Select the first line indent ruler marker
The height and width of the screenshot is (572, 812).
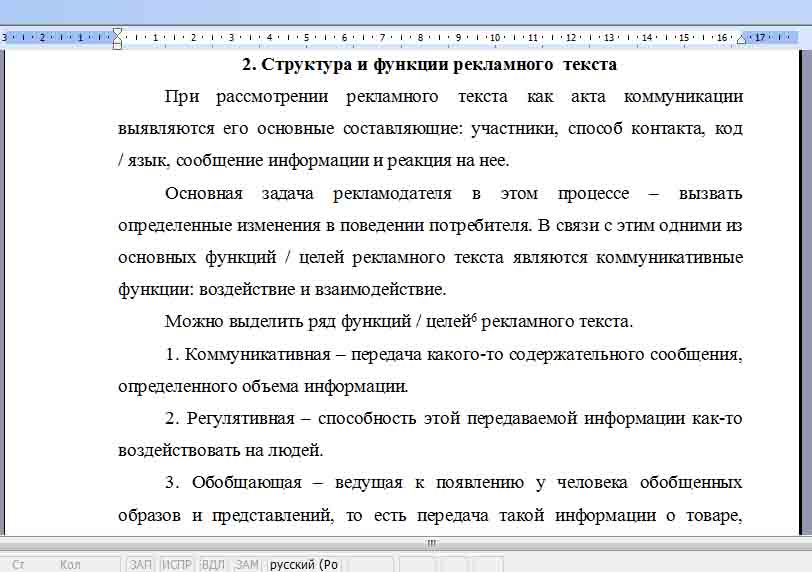click(x=118, y=33)
